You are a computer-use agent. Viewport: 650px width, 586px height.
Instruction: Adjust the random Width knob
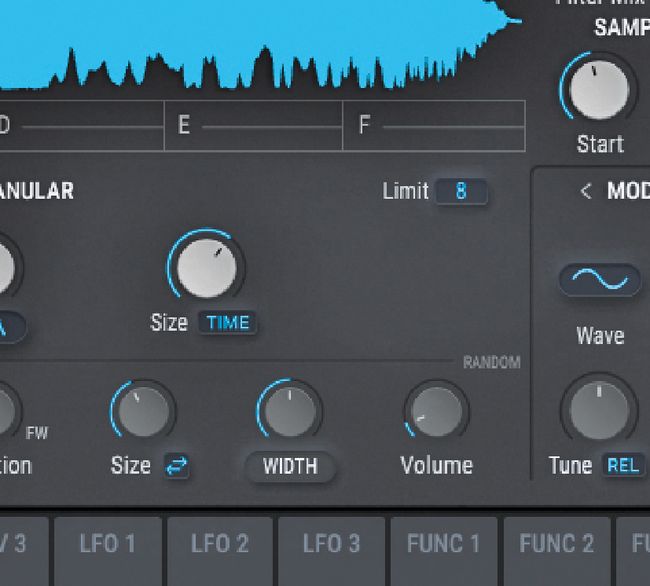[x=290, y=411]
